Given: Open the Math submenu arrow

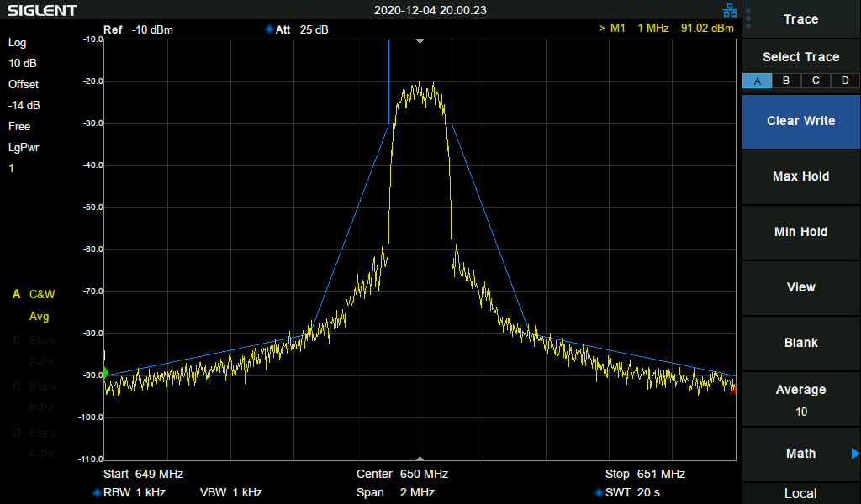Looking at the screenshot, I should click(x=855, y=454).
